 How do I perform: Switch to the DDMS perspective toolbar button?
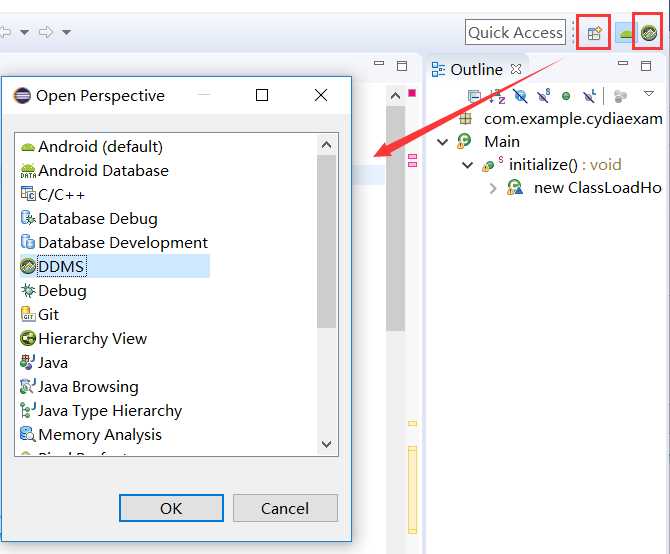point(649,32)
